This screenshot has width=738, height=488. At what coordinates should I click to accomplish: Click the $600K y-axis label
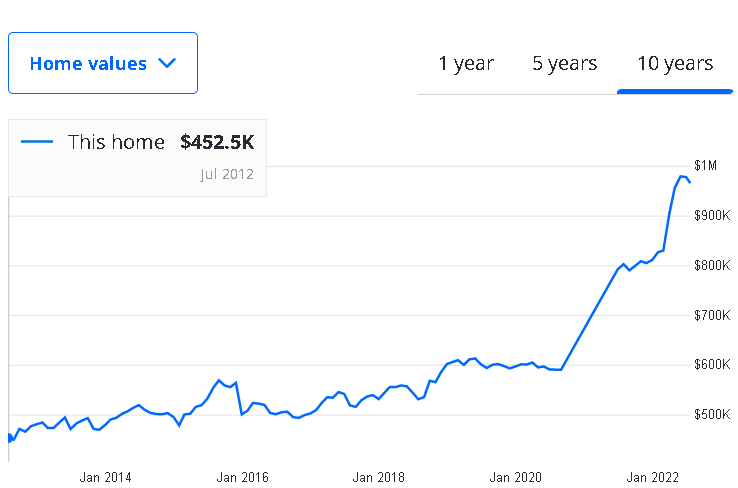[x=712, y=364]
